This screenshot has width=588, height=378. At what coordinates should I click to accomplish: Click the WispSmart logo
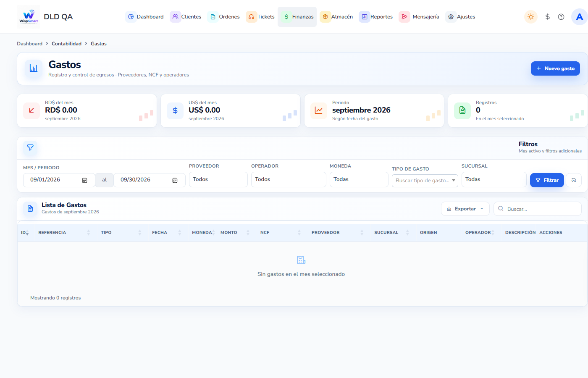click(x=29, y=17)
